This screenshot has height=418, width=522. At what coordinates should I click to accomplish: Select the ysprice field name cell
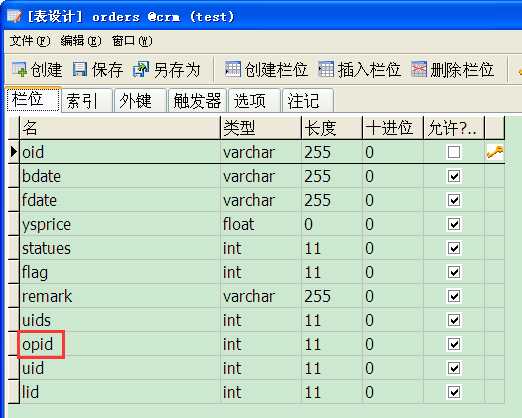click(120, 224)
